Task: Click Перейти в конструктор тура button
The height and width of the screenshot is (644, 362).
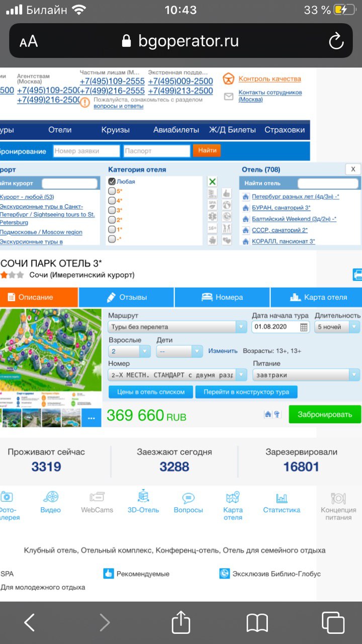Action: pyautogui.click(x=246, y=392)
